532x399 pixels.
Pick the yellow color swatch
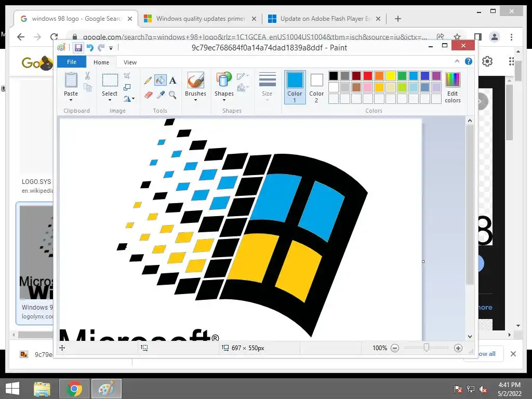point(391,76)
